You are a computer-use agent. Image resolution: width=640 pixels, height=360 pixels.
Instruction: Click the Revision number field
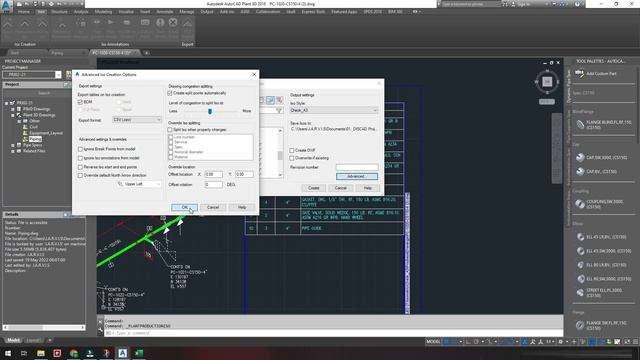pyautogui.click(x=357, y=167)
